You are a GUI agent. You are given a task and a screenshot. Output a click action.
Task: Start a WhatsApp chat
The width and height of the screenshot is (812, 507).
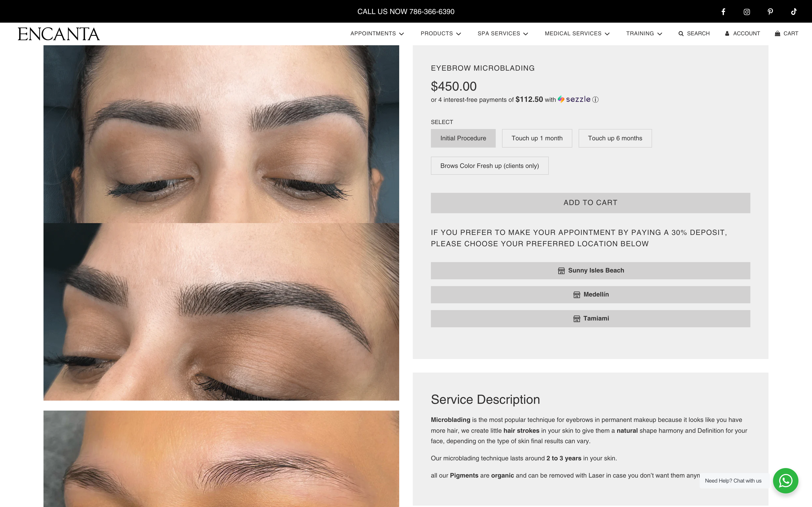point(785,481)
